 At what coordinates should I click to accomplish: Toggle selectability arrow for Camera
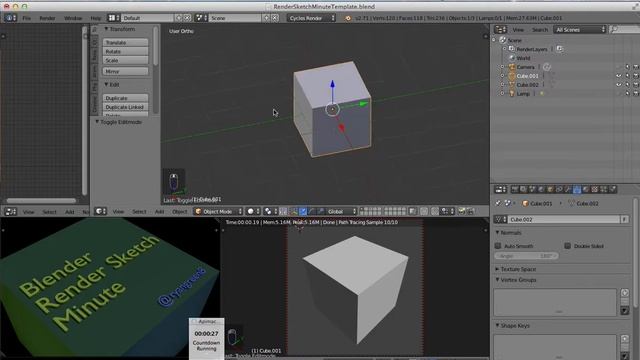627,67
